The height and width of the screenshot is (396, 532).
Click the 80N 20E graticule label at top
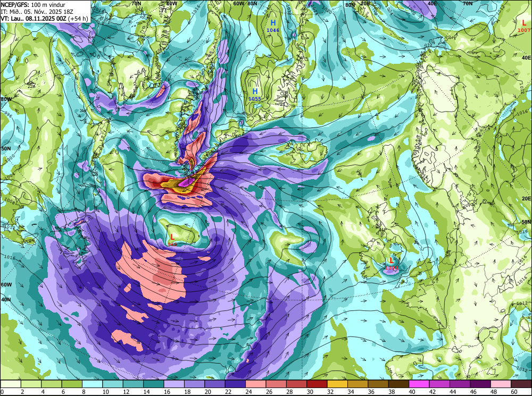[x=358, y=5]
